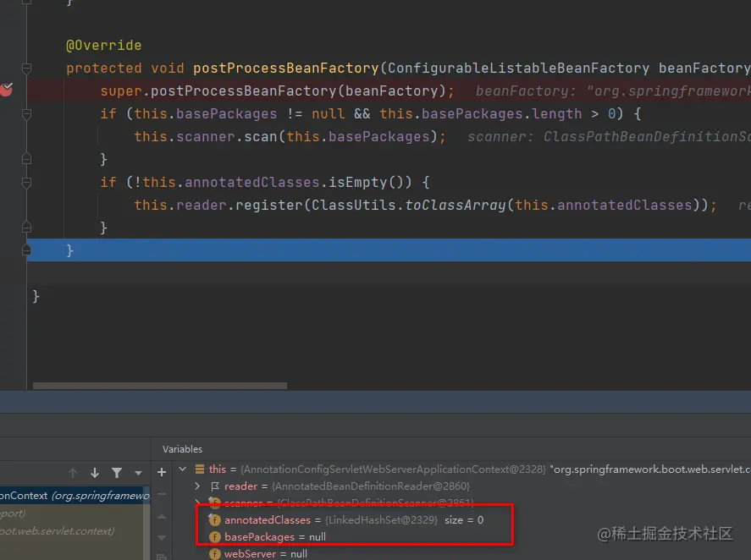This screenshot has width=751, height=560.
Task: Remove the breakpoint on super.postProcessBeanFactory line
Action: pyautogui.click(x=6, y=90)
